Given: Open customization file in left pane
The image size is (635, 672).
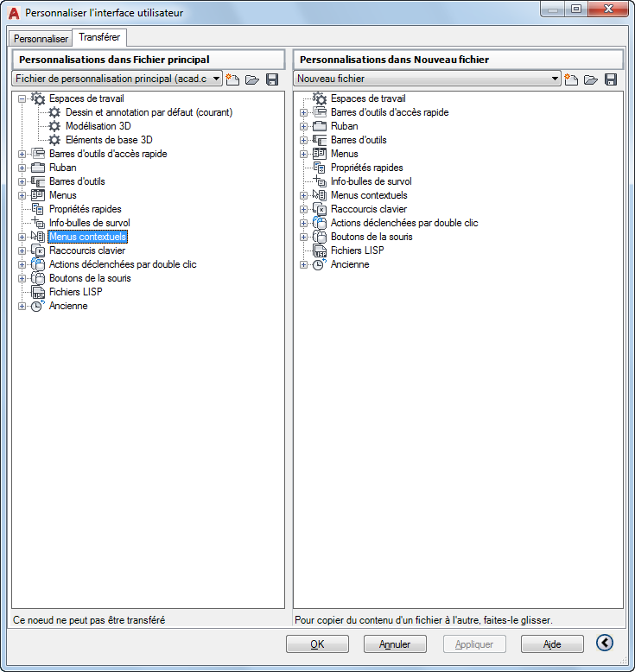Looking at the screenshot, I should tap(252, 79).
